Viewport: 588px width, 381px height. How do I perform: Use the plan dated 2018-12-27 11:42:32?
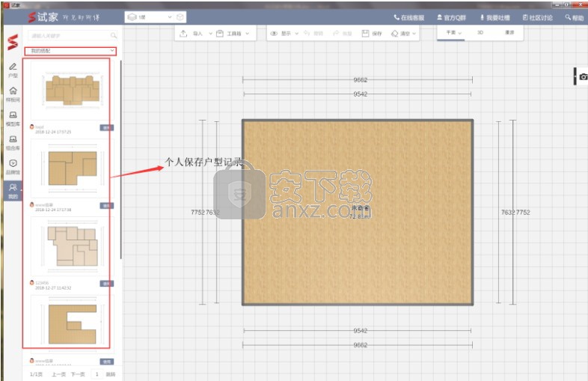[x=106, y=284]
